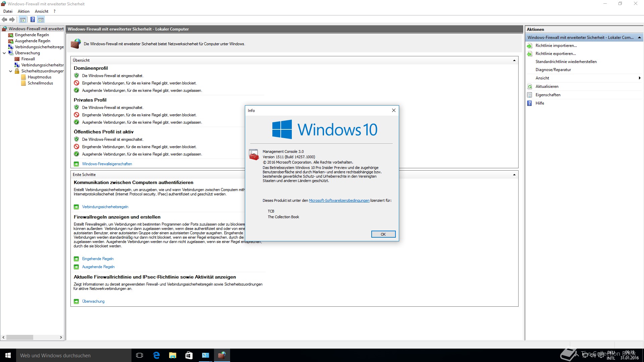Click the Richtlinie exportieren green icon
Screen dimensions: 644x362
point(530,54)
